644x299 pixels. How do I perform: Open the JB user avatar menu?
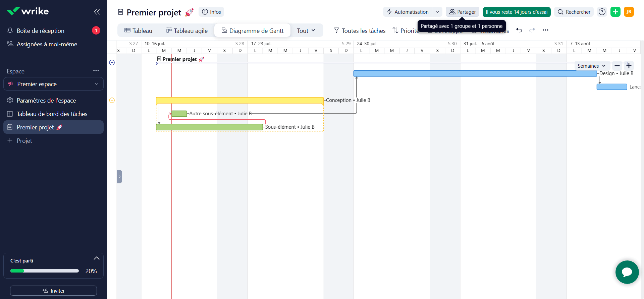point(629,12)
